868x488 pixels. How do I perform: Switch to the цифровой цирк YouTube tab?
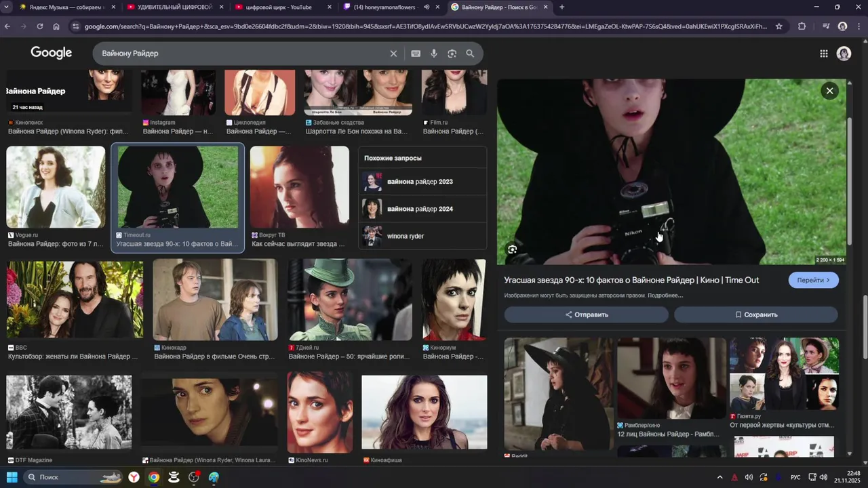[x=283, y=7]
